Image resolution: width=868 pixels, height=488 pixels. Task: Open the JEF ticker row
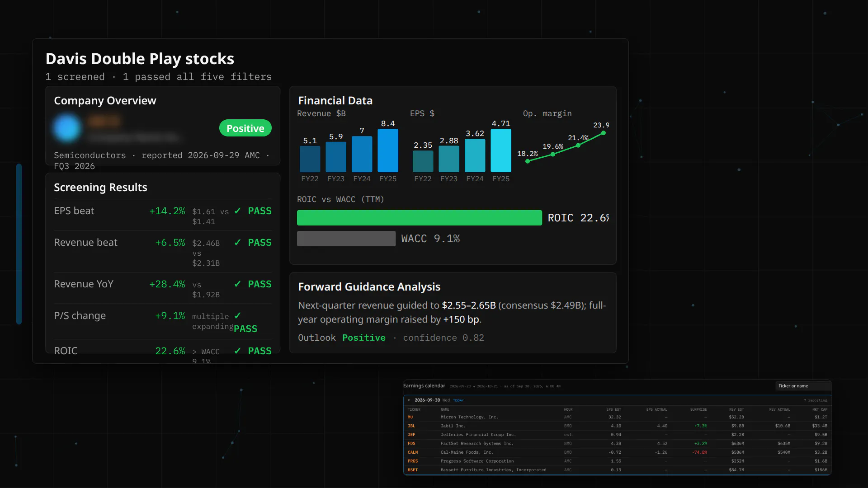pyautogui.click(x=617, y=435)
